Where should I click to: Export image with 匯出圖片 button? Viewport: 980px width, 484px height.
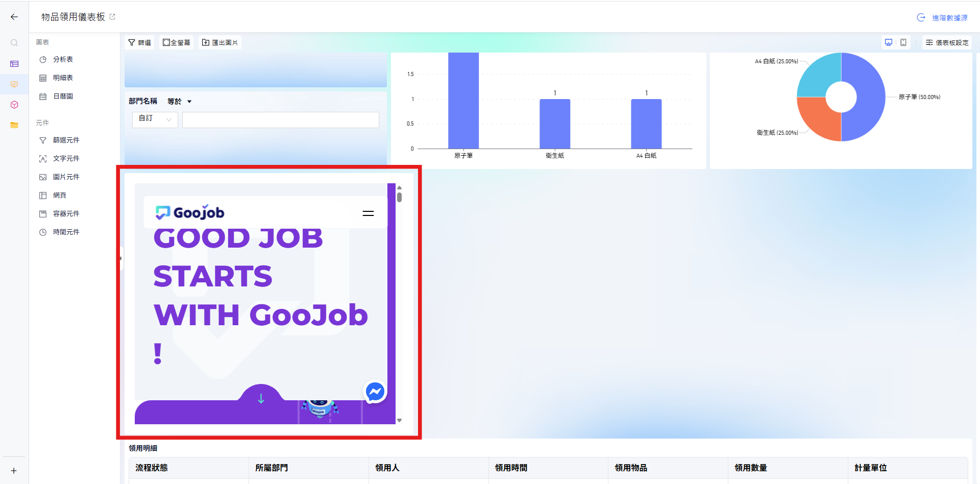point(220,42)
